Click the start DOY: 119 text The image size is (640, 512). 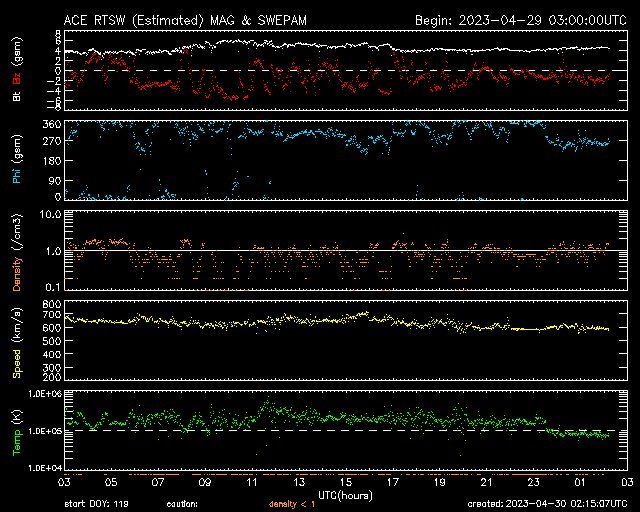pyautogui.click(x=97, y=504)
